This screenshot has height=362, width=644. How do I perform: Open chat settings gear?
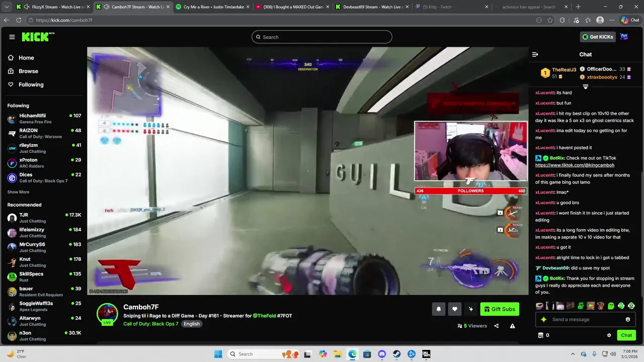(609, 335)
